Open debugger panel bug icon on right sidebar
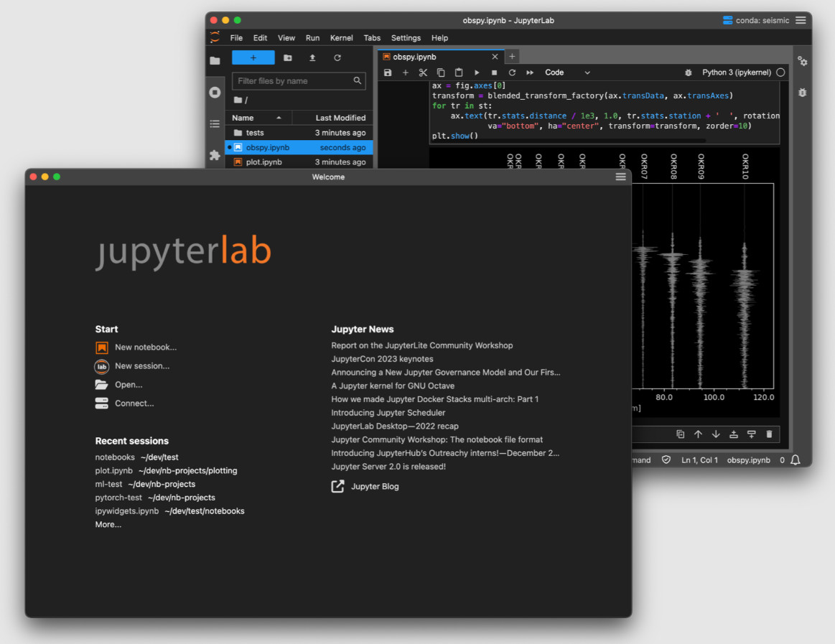The image size is (835, 644). click(x=803, y=92)
